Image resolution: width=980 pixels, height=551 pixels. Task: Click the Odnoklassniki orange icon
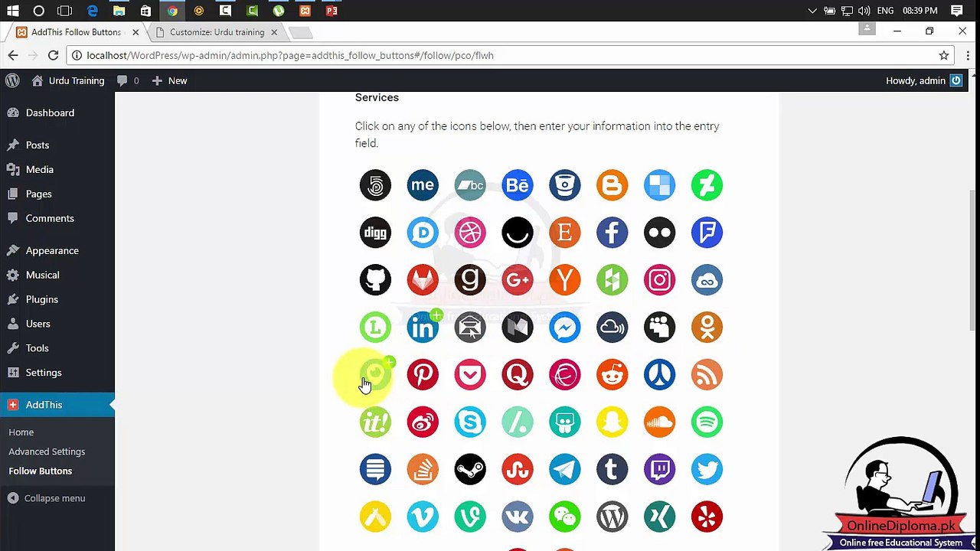707,328
